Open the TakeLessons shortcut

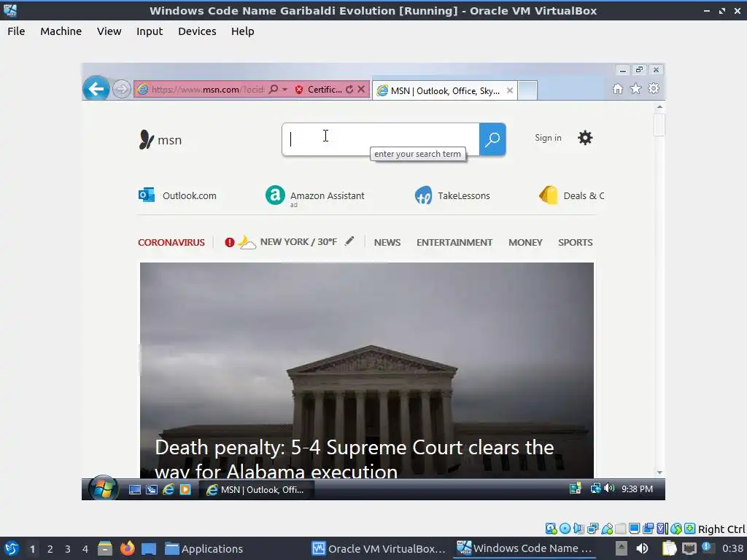[452, 195]
